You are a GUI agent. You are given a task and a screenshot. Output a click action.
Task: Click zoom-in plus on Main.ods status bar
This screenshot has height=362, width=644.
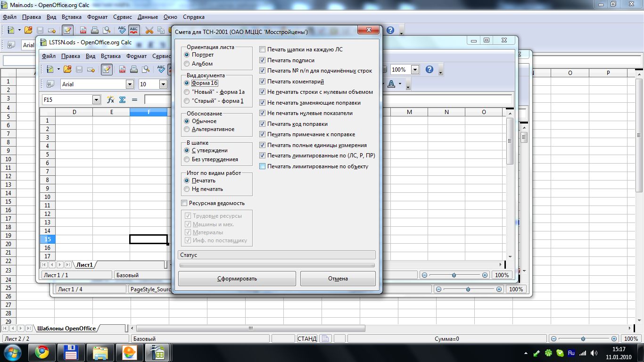tap(614, 338)
